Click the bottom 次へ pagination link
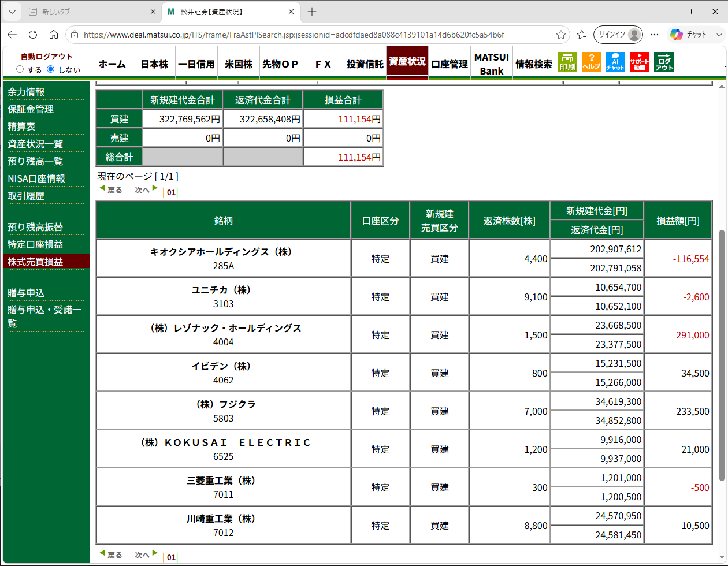The height and width of the screenshot is (566, 728). 146,554
